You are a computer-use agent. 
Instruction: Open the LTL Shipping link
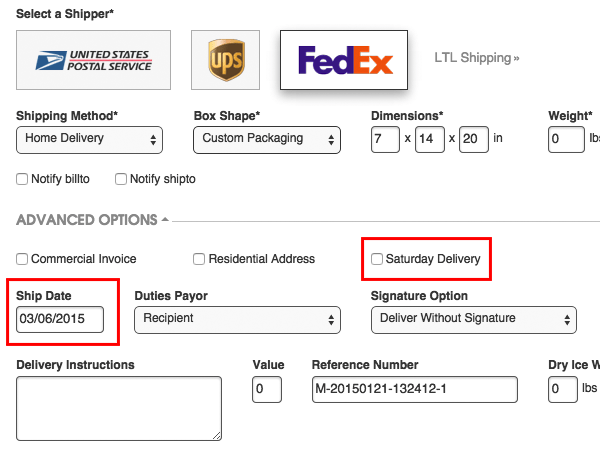point(476,58)
